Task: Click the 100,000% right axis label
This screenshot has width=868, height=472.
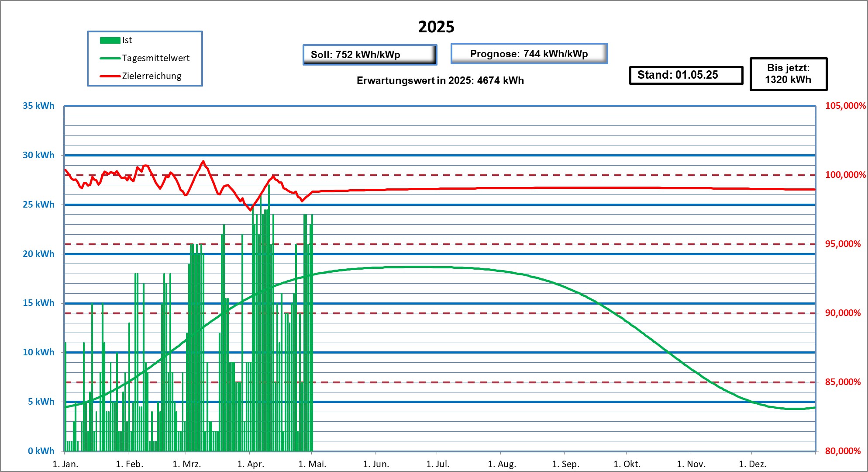Action: 845,175
